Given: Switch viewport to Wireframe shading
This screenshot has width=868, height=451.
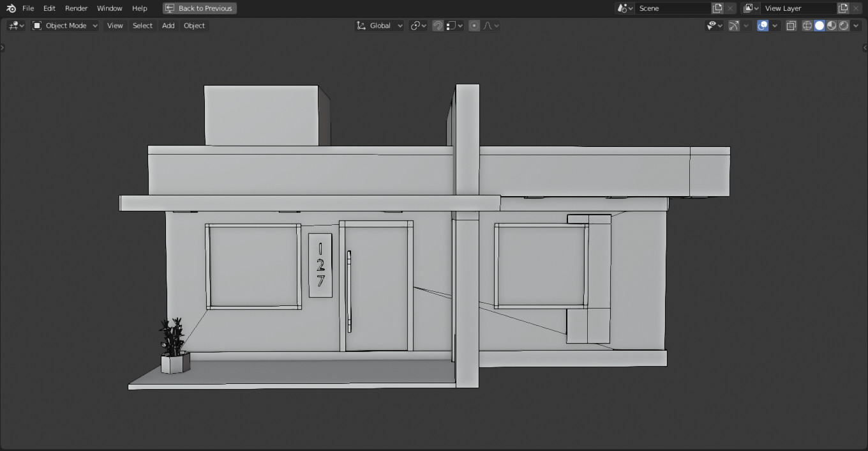Looking at the screenshot, I should pyautogui.click(x=807, y=26).
